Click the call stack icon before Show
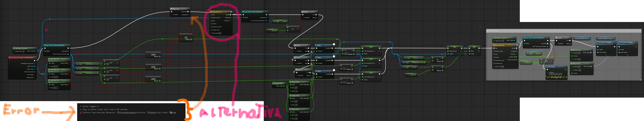The width and height of the screenshot is (644, 121). tap(171, 113)
